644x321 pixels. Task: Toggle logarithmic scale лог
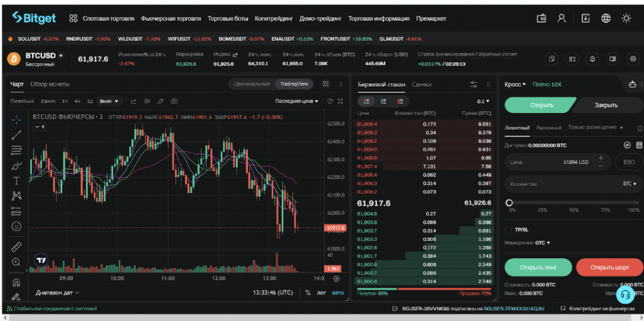[x=321, y=293]
